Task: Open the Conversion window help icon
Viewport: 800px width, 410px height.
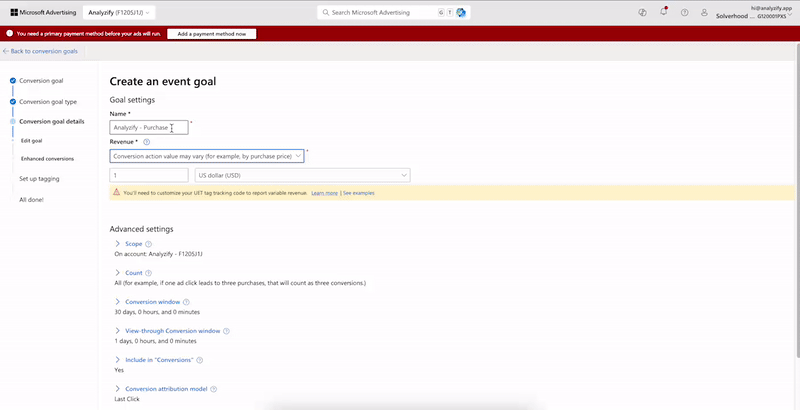Action: tap(186, 302)
